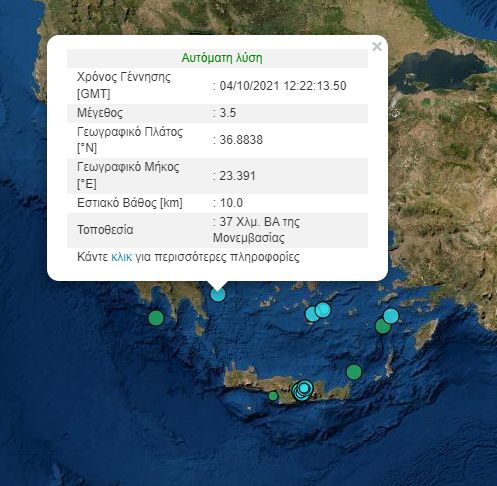
Task: Select the green marker west of the Peloponnese
Action: [156, 318]
